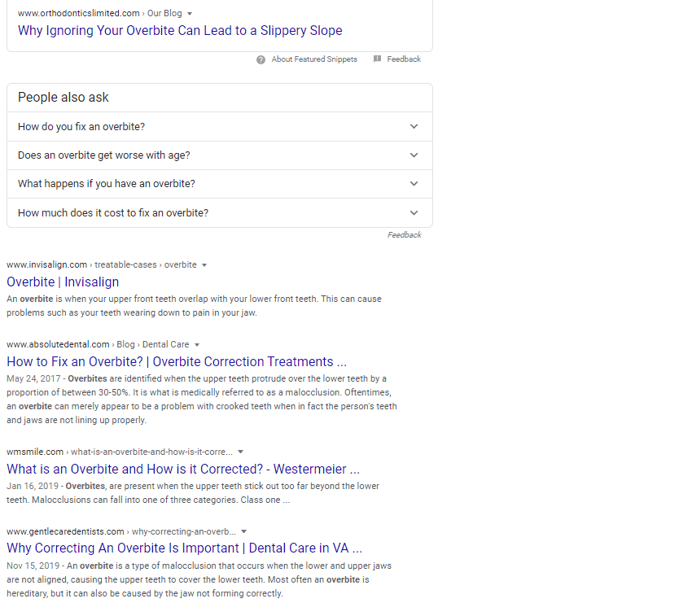Expand "Does an overbite get worse with age?"

pos(414,155)
